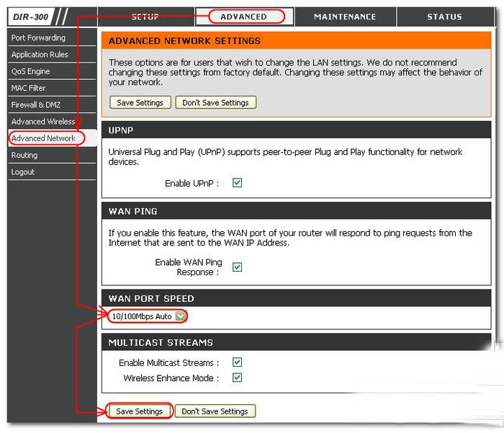
Task: Select Advanced Network in sidebar
Action: (43, 138)
